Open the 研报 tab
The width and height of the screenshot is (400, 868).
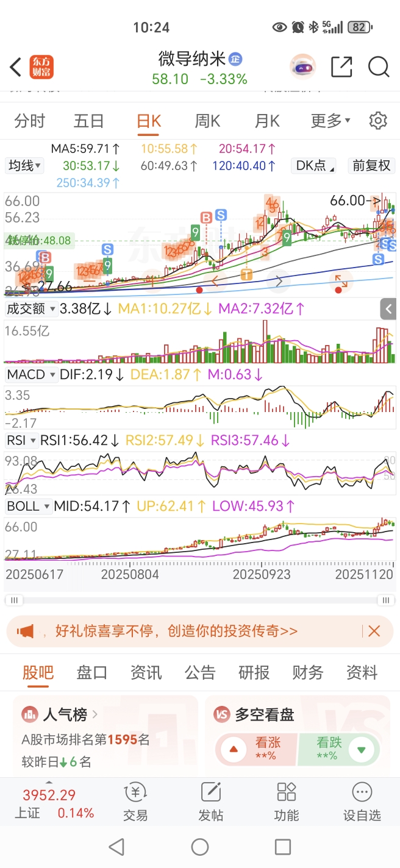pyautogui.click(x=254, y=672)
